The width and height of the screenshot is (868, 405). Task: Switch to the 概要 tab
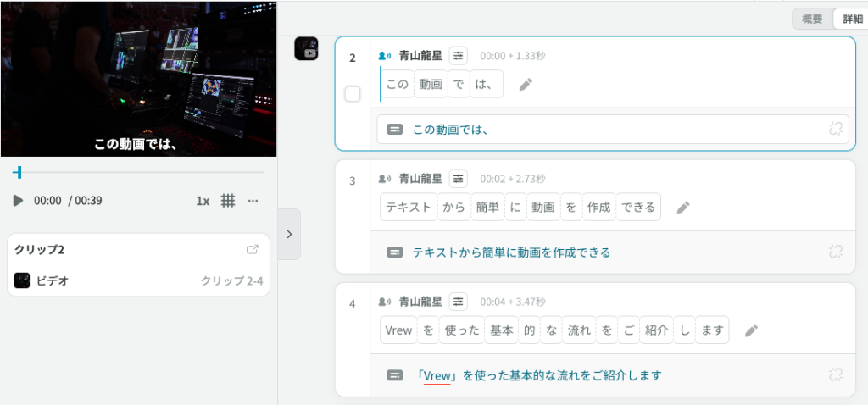[x=812, y=19]
